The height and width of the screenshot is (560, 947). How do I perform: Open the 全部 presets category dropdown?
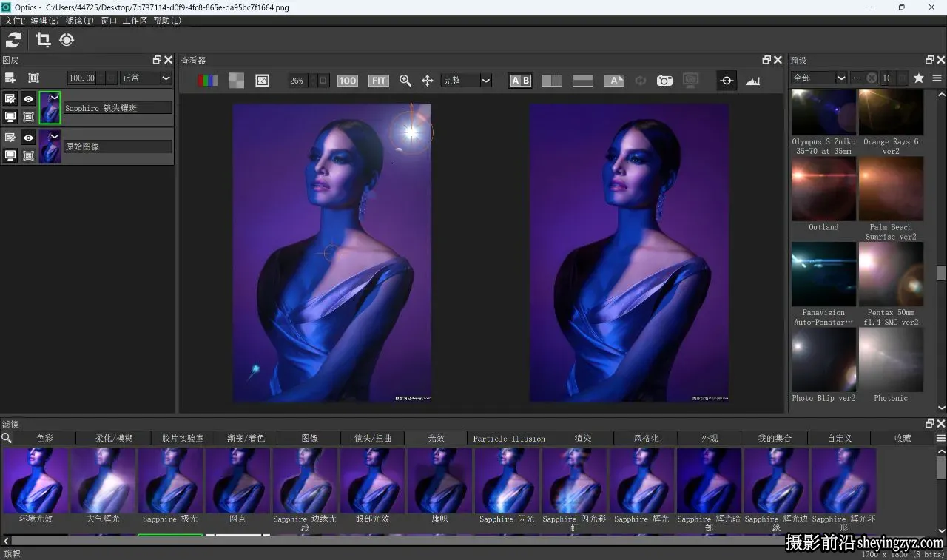point(819,78)
